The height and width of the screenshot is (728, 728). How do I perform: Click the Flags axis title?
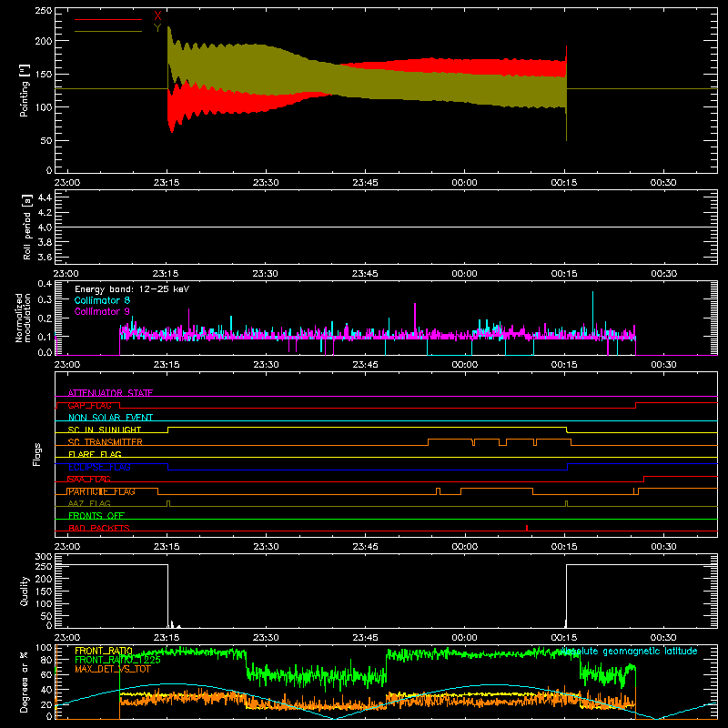tap(37, 454)
